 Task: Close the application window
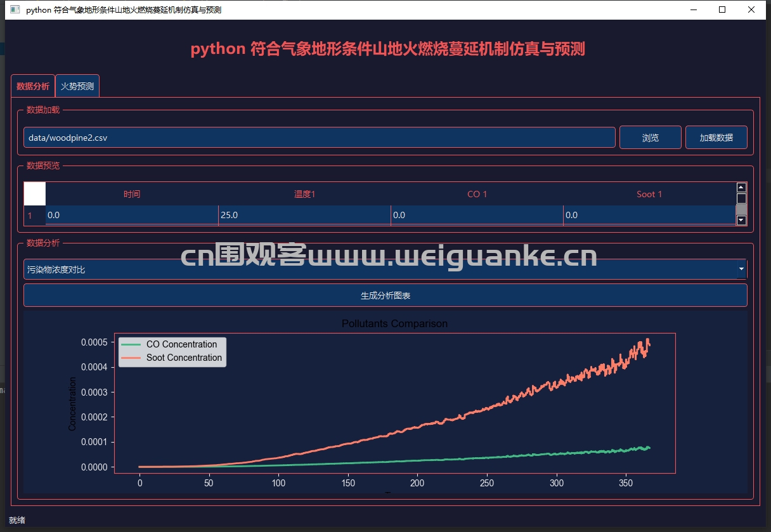[x=751, y=10]
